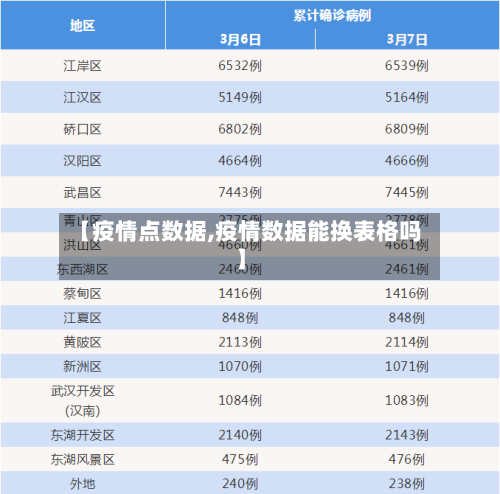Click the 武昌区 row label
The height and width of the screenshot is (494, 500).
pos(82,193)
